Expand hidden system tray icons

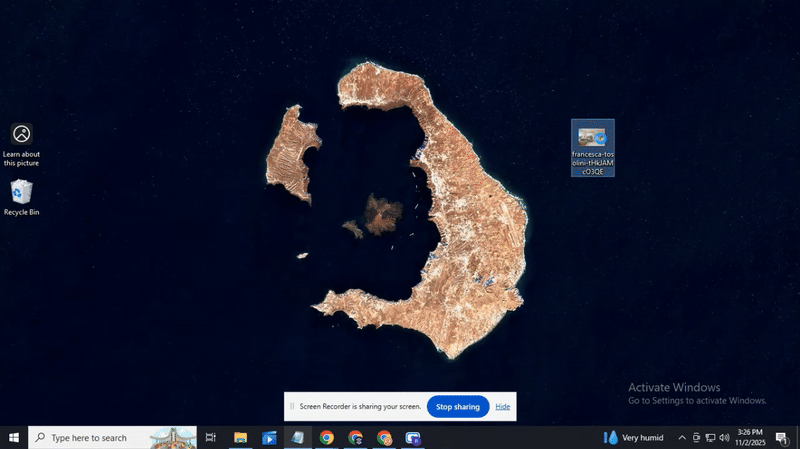pyautogui.click(x=682, y=438)
